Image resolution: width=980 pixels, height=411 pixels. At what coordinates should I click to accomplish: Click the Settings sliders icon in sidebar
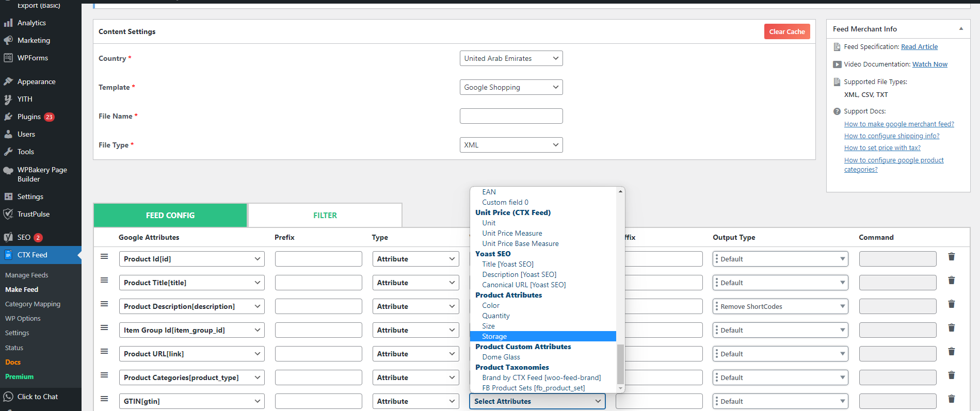(x=8, y=196)
